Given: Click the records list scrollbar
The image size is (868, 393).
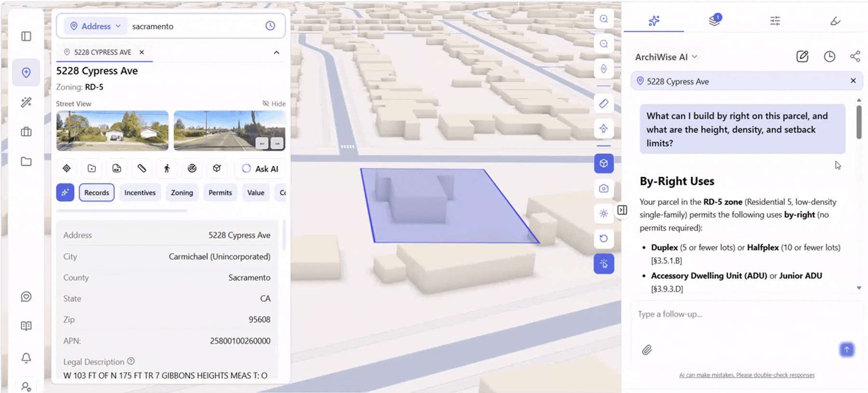Looking at the screenshot, I should pos(284,235).
